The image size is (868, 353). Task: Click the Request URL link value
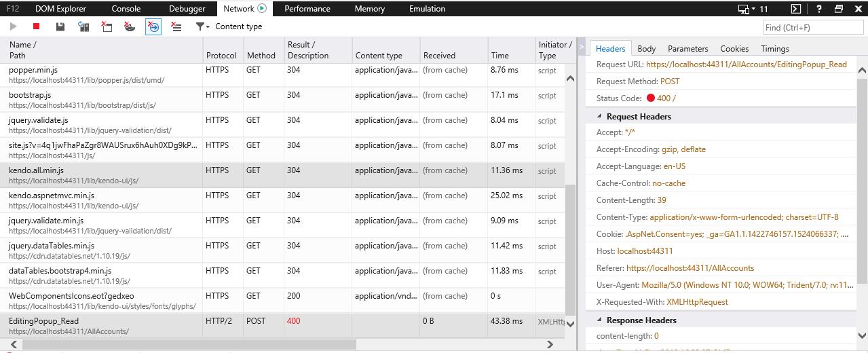point(747,64)
